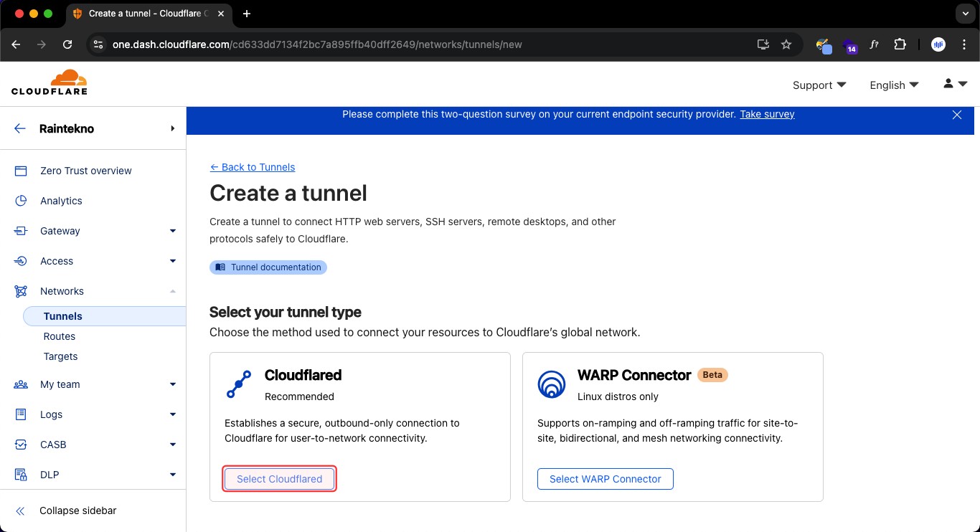Click the Cloudflare logo
Image resolution: width=980 pixels, height=532 pixels.
pyautogui.click(x=49, y=82)
